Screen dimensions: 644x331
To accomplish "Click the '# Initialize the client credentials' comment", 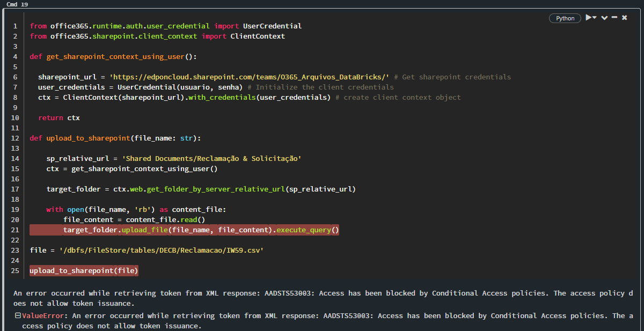I will point(321,87).
